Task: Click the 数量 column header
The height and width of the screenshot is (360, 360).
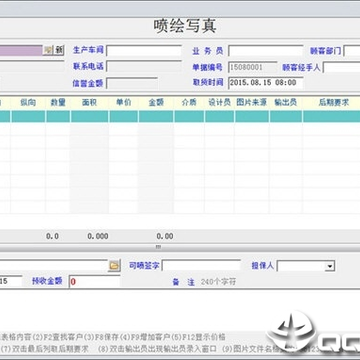Action: click(58, 103)
